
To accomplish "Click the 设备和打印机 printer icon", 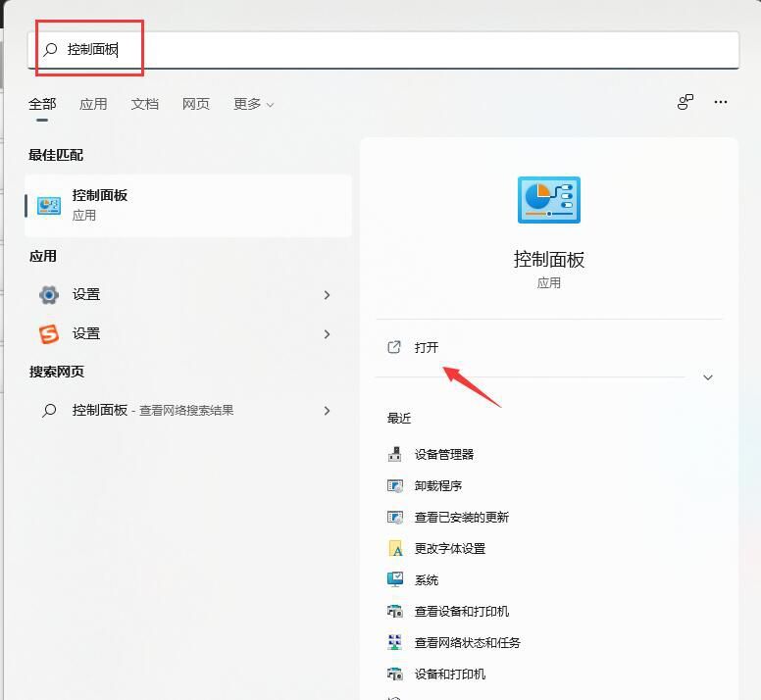I will (395, 674).
